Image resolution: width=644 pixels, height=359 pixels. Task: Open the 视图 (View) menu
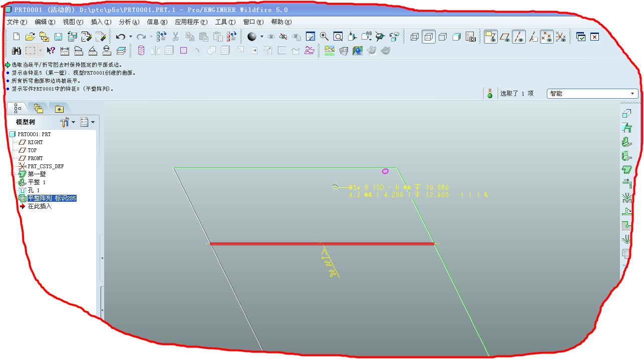click(73, 22)
